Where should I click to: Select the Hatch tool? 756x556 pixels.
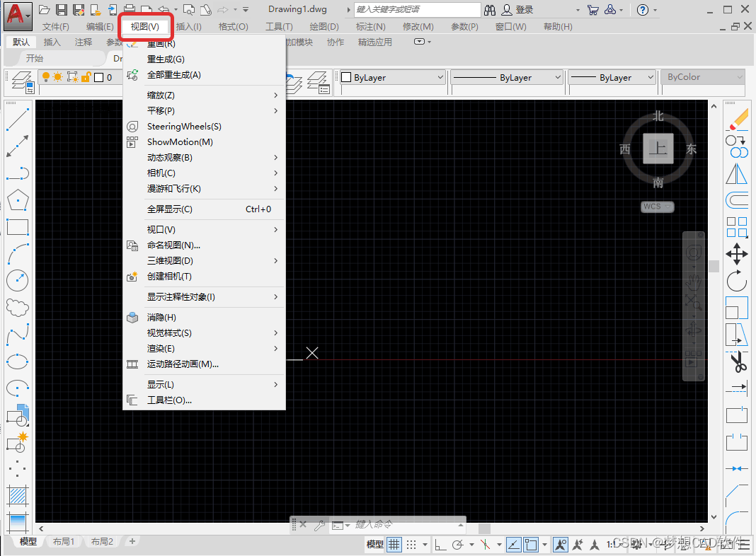point(18,495)
